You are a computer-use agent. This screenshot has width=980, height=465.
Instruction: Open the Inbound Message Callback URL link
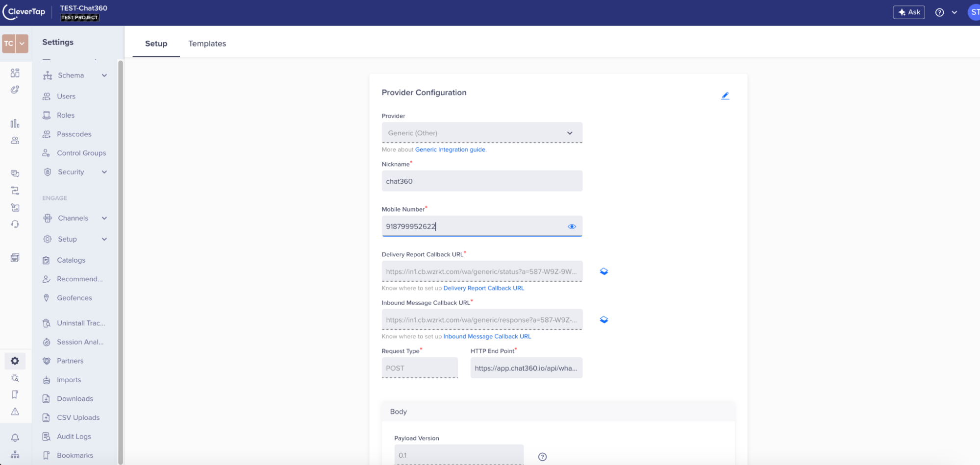487,337
